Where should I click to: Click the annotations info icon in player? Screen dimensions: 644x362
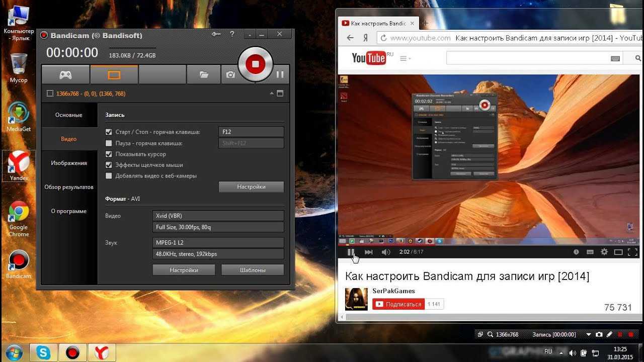tap(576, 252)
